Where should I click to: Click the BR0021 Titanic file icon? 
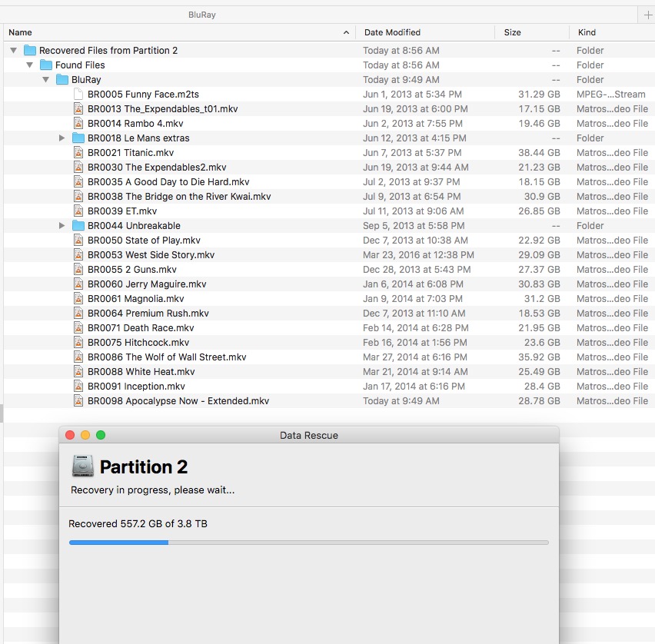coord(78,153)
